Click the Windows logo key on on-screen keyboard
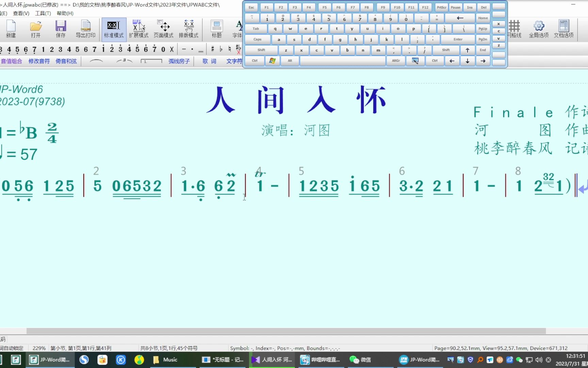Screen dimensions: 588x368 click(272, 61)
